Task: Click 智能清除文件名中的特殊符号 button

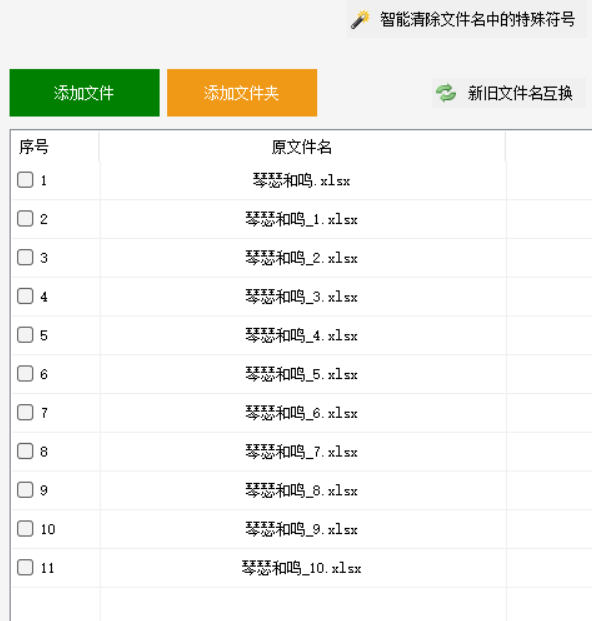Action: click(467, 19)
